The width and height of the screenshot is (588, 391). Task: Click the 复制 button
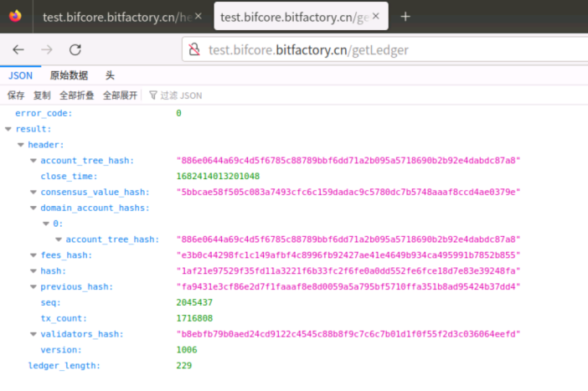pos(42,95)
